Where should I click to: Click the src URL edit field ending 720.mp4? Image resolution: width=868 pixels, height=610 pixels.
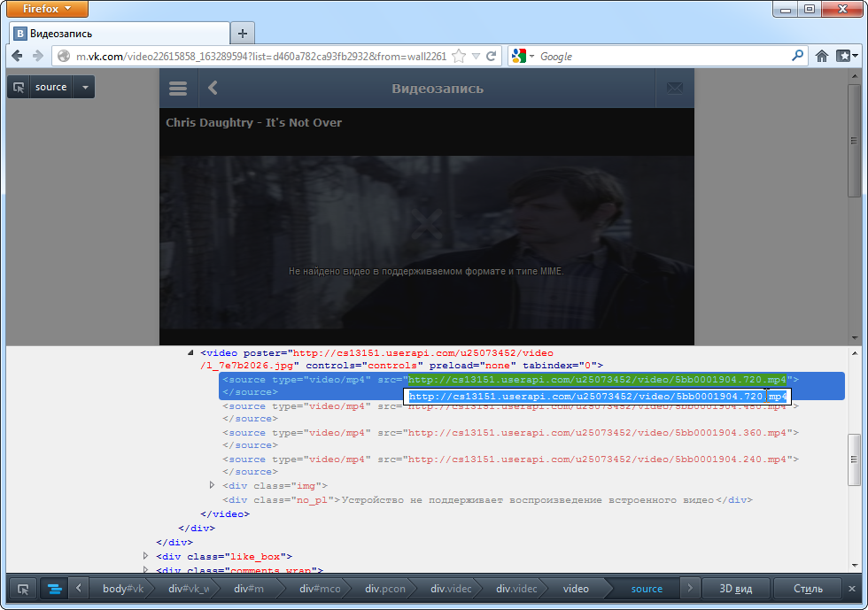click(597, 397)
